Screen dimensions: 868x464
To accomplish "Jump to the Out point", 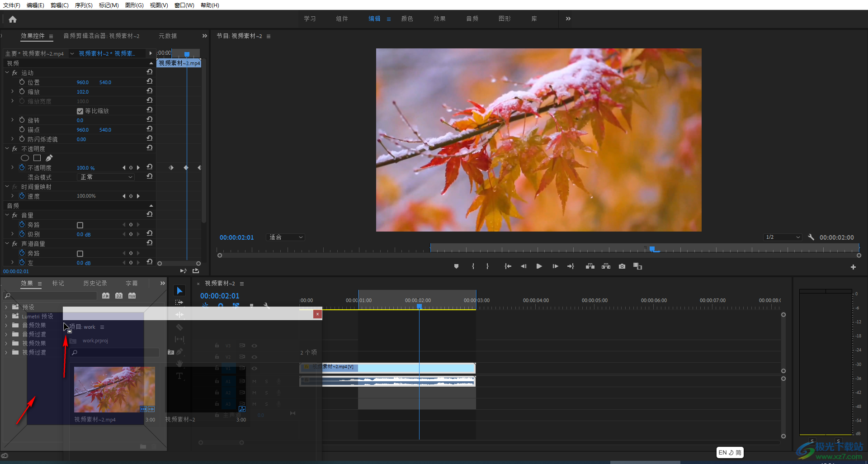I will tap(571, 266).
